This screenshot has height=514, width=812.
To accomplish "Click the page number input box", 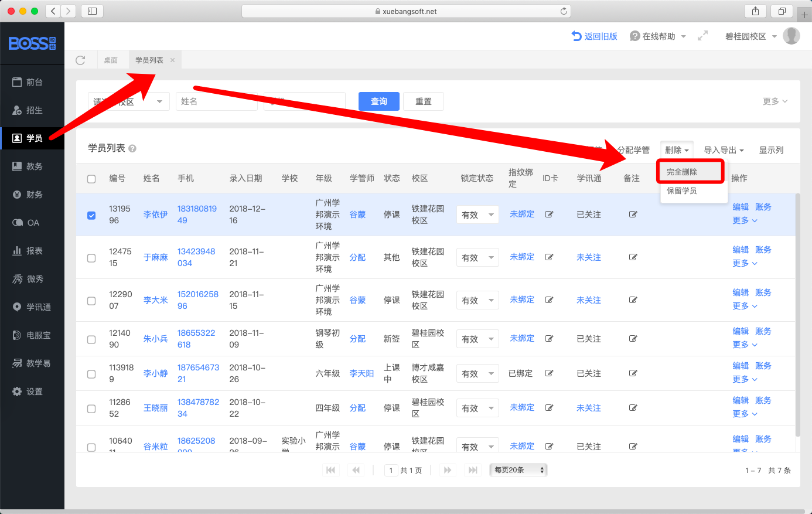I will pyautogui.click(x=391, y=470).
